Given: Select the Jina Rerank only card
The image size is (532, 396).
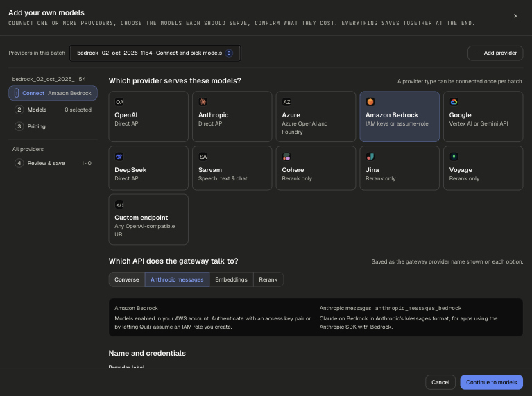Looking at the screenshot, I should click(400, 168).
